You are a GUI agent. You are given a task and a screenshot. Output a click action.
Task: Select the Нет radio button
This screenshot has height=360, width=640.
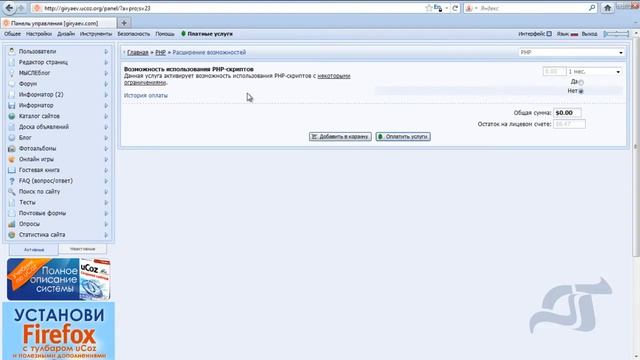pos(581,91)
